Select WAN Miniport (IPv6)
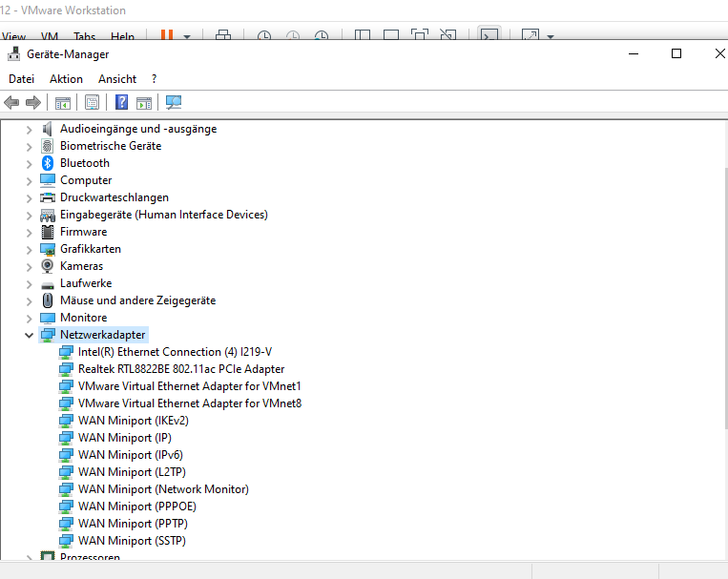This screenshot has width=728, height=579. 131,455
